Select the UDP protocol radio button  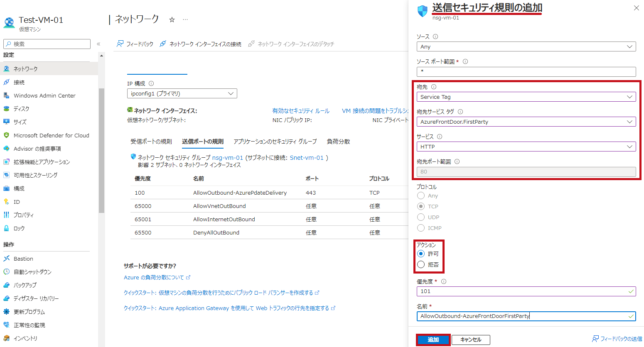421,217
